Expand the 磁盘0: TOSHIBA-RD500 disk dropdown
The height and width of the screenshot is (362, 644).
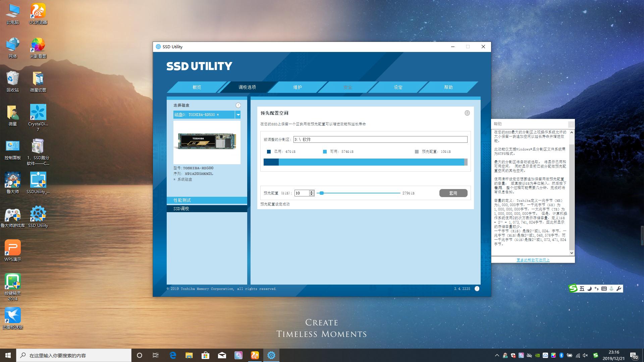click(238, 115)
